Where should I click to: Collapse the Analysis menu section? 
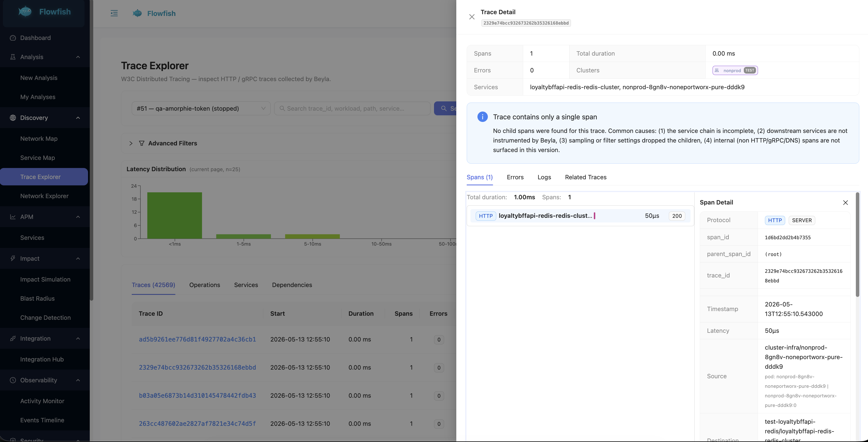(x=78, y=57)
